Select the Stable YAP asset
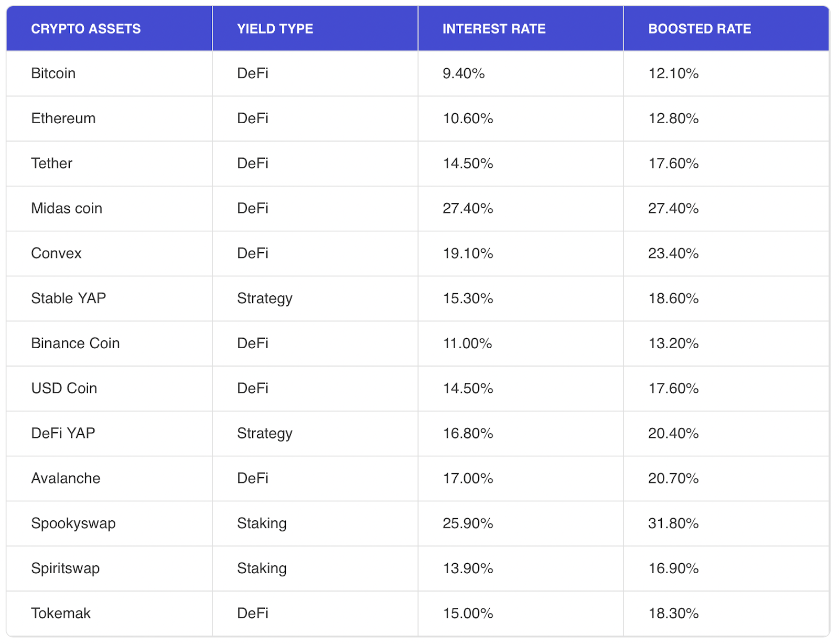This screenshot has height=644, width=839. pos(69,298)
